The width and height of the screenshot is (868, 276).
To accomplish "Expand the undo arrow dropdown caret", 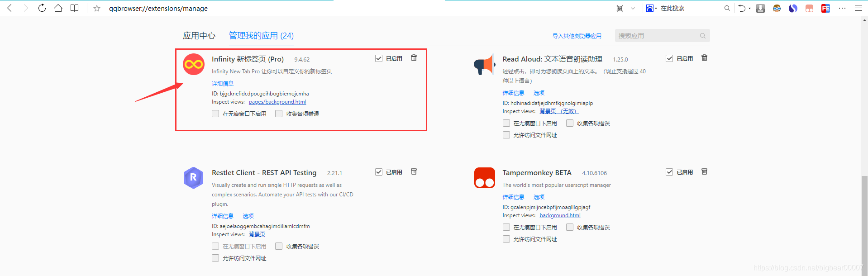I will (x=749, y=9).
